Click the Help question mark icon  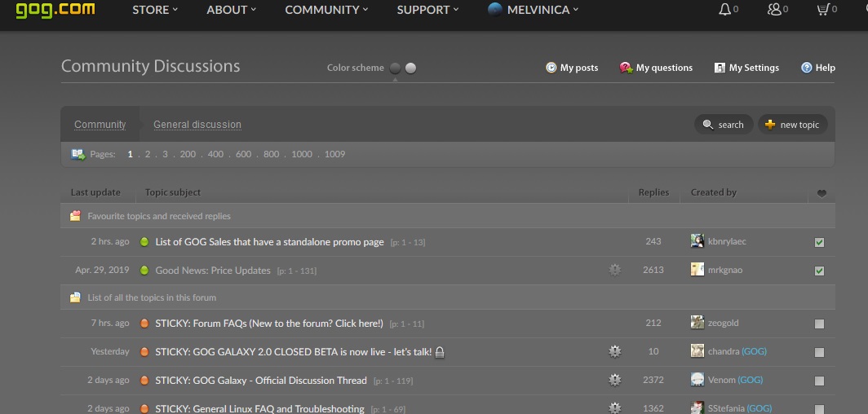[807, 68]
